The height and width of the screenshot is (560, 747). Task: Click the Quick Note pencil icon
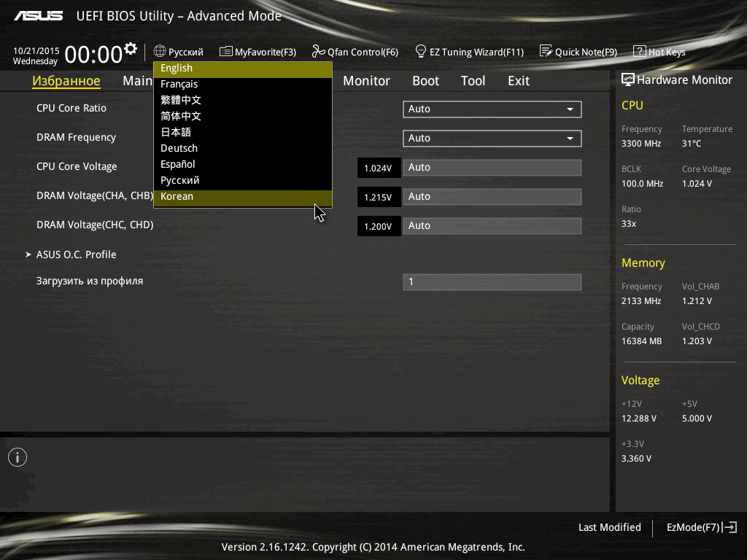point(546,51)
